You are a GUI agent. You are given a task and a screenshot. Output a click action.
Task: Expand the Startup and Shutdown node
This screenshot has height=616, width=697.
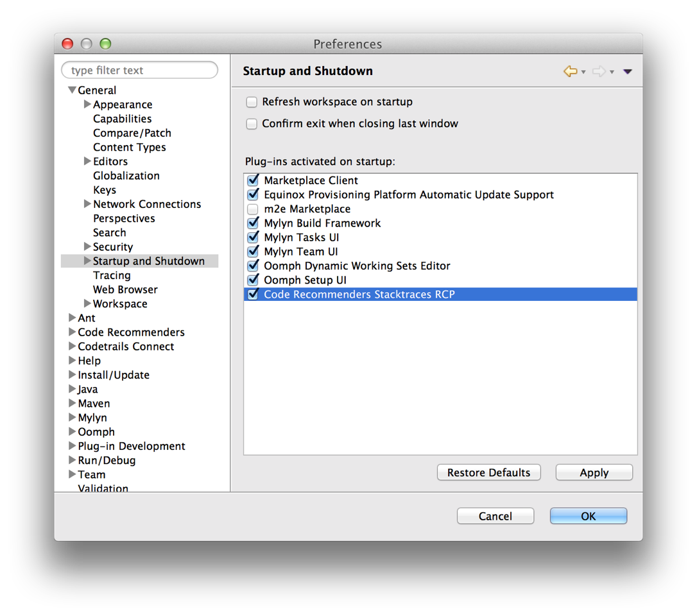(87, 261)
